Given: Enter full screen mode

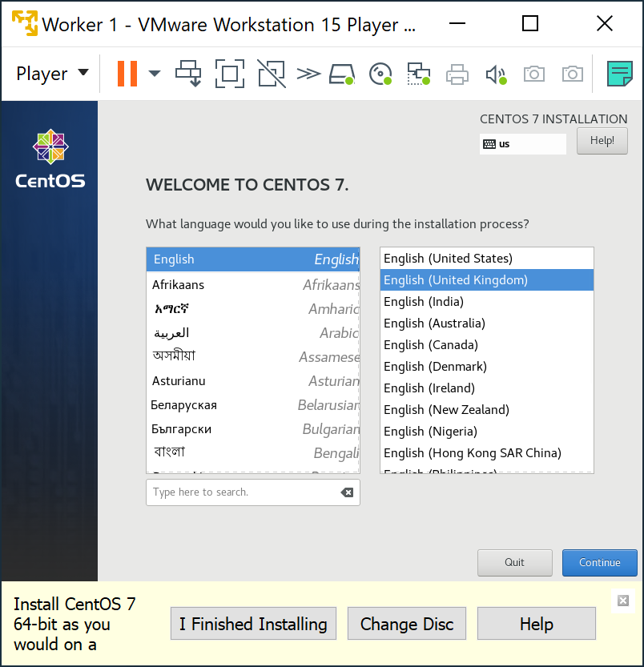Looking at the screenshot, I should click(230, 73).
